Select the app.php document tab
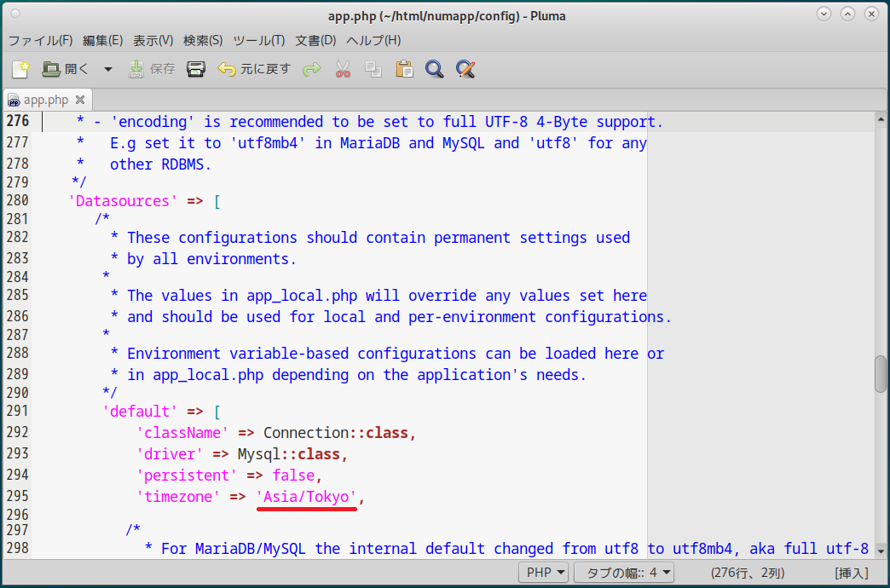Image resolution: width=890 pixels, height=588 pixels. 45,100
